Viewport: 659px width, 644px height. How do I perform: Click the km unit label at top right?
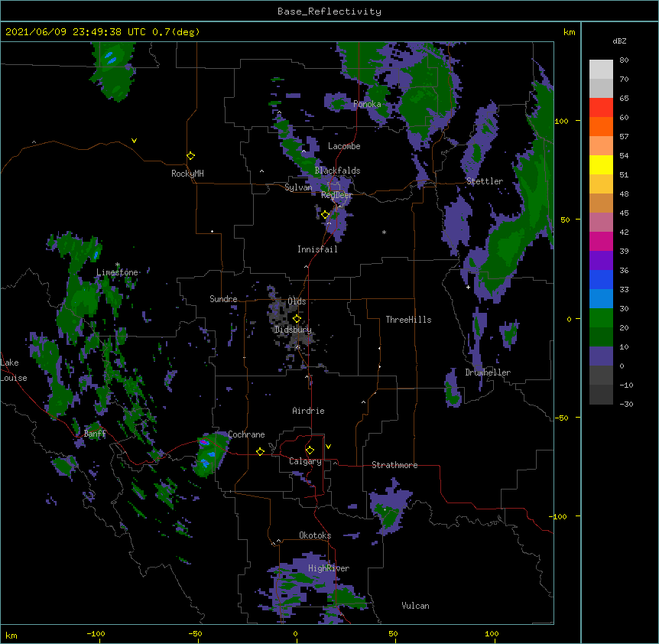pos(569,32)
